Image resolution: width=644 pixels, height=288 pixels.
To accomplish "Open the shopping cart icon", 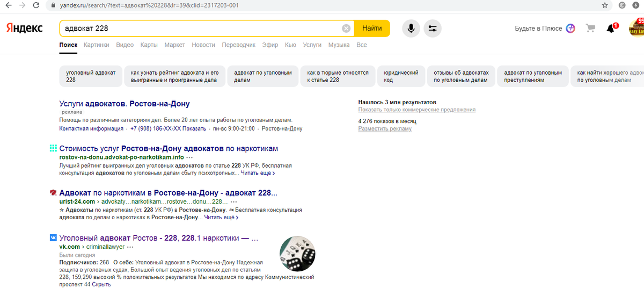I will [x=590, y=28].
